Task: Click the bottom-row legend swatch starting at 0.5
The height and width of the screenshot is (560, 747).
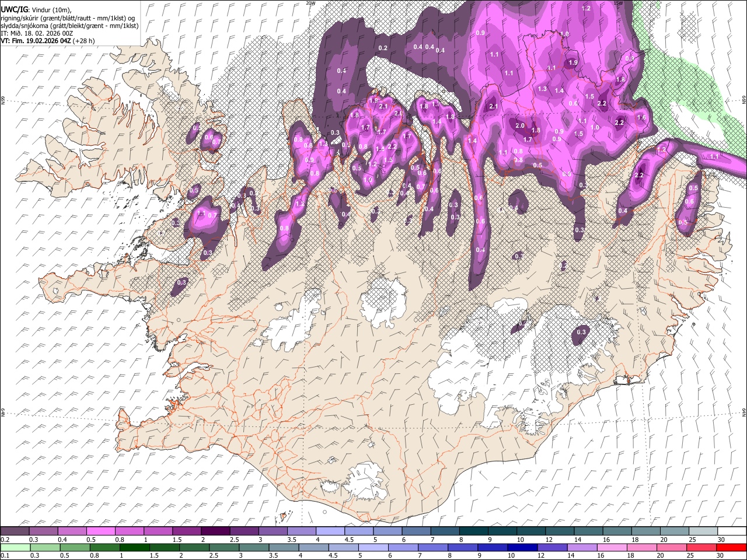Action: [75, 547]
